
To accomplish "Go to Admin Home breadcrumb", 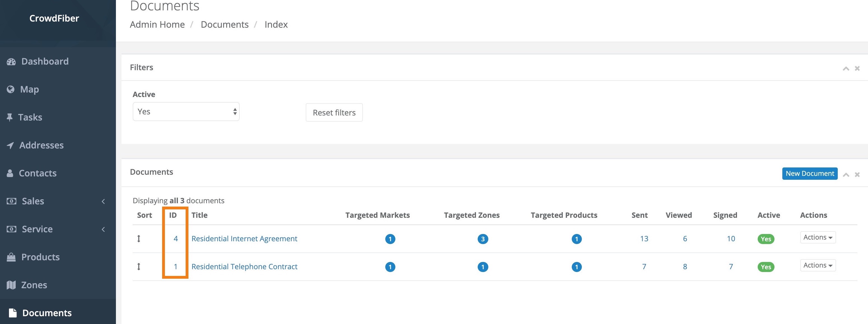I will tap(157, 25).
